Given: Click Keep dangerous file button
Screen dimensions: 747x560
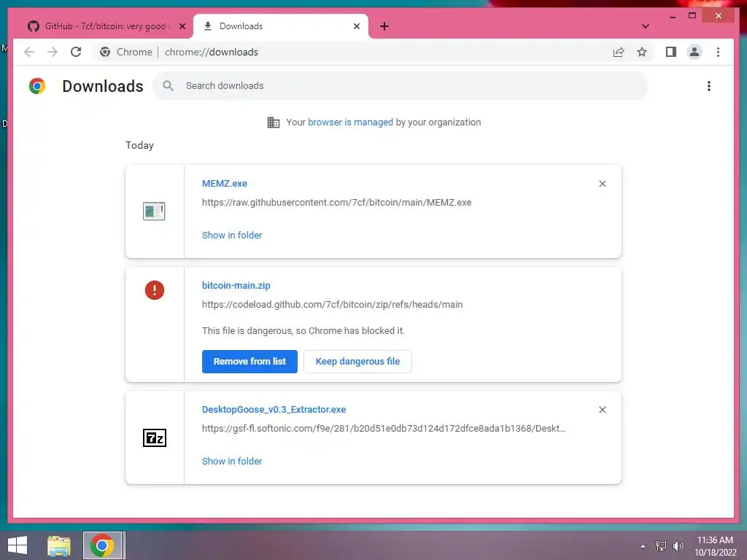Looking at the screenshot, I should click(x=357, y=362).
